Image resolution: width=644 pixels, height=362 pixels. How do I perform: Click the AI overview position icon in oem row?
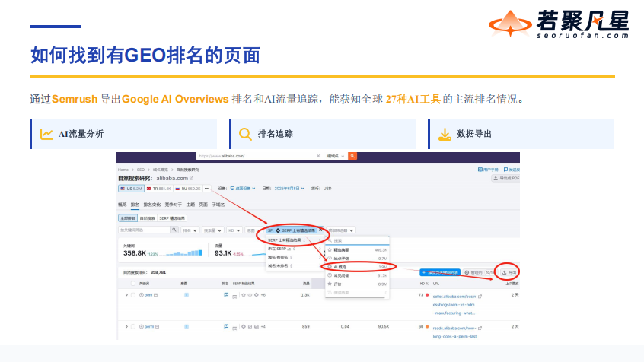[226, 294]
